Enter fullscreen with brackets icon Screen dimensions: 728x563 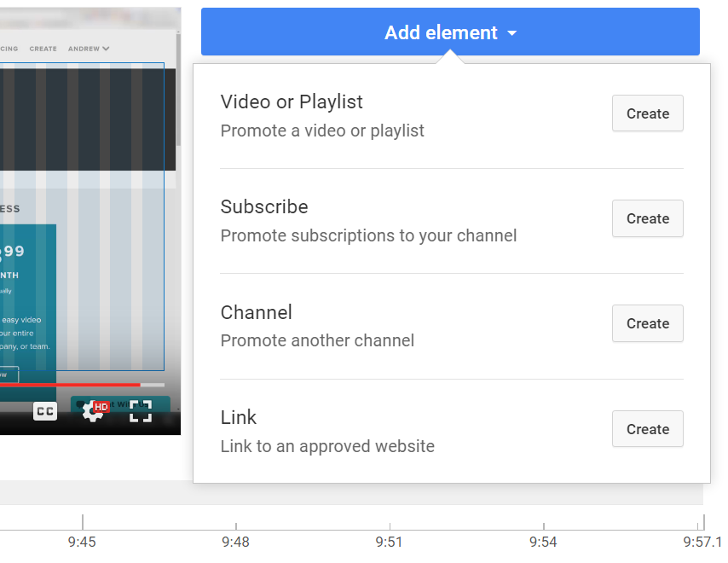(140, 411)
